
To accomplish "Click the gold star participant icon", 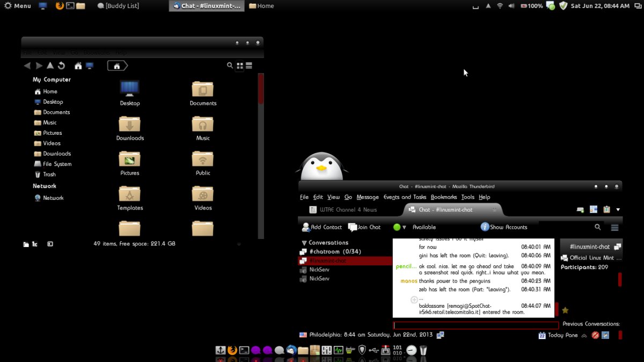I will [x=565, y=310].
